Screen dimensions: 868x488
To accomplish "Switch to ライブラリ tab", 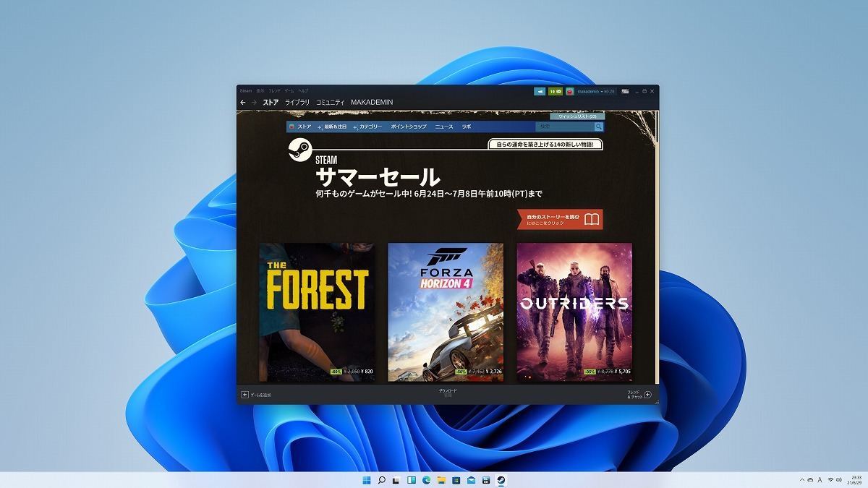I will tap(297, 103).
